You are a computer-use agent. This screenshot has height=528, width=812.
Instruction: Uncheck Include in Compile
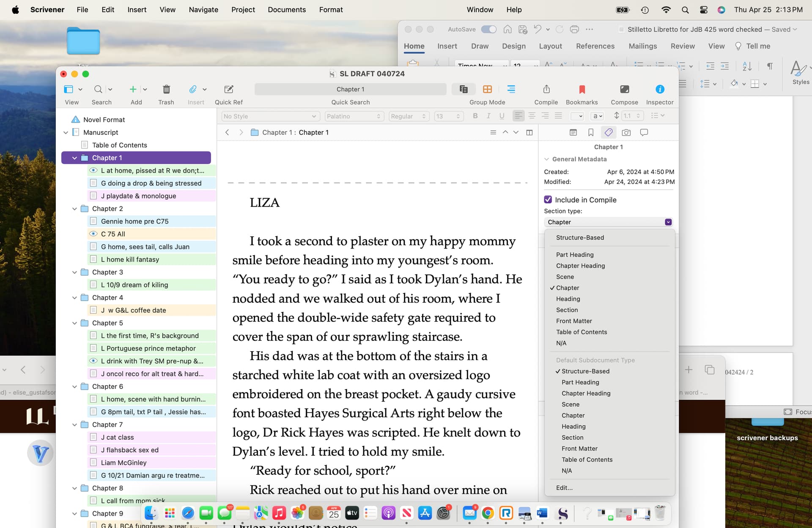548,200
